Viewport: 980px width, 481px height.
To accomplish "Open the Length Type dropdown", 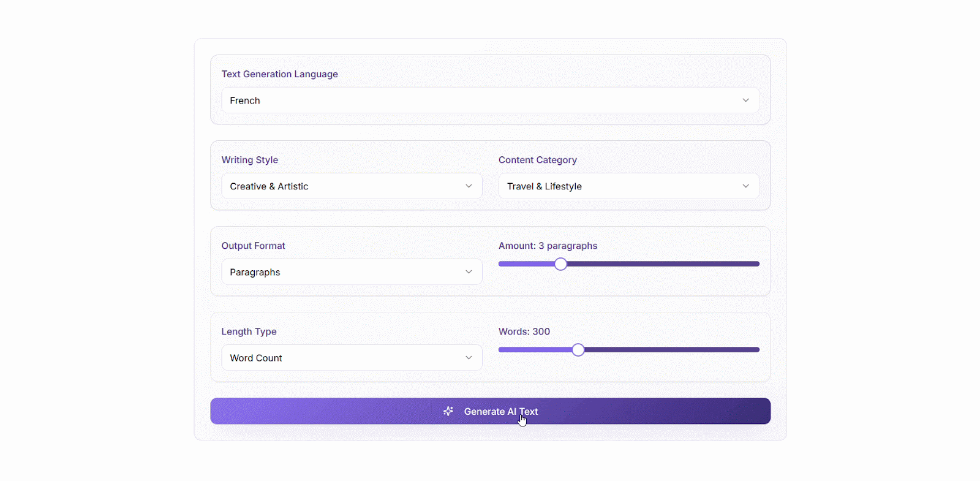I will pyautogui.click(x=352, y=358).
